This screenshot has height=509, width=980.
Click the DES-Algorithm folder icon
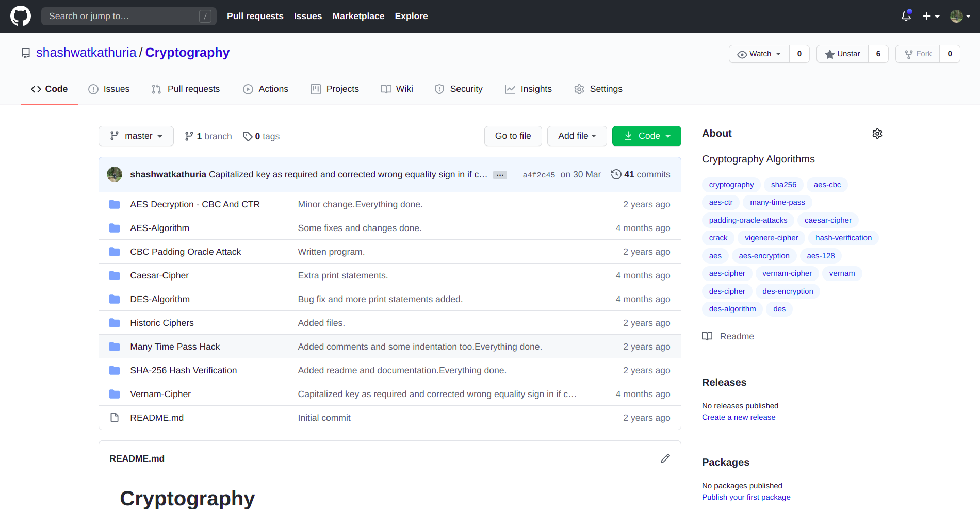click(x=115, y=299)
